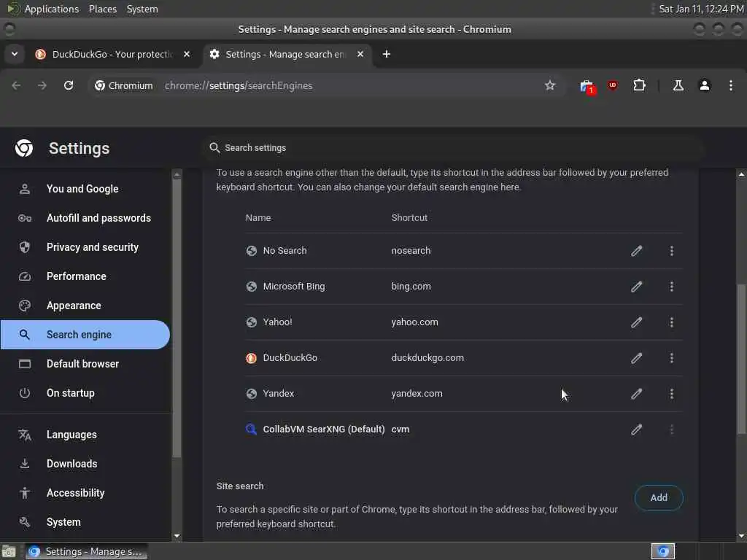Click the pencil icon for Yandex
The image size is (747, 560).
pyautogui.click(x=636, y=393)
